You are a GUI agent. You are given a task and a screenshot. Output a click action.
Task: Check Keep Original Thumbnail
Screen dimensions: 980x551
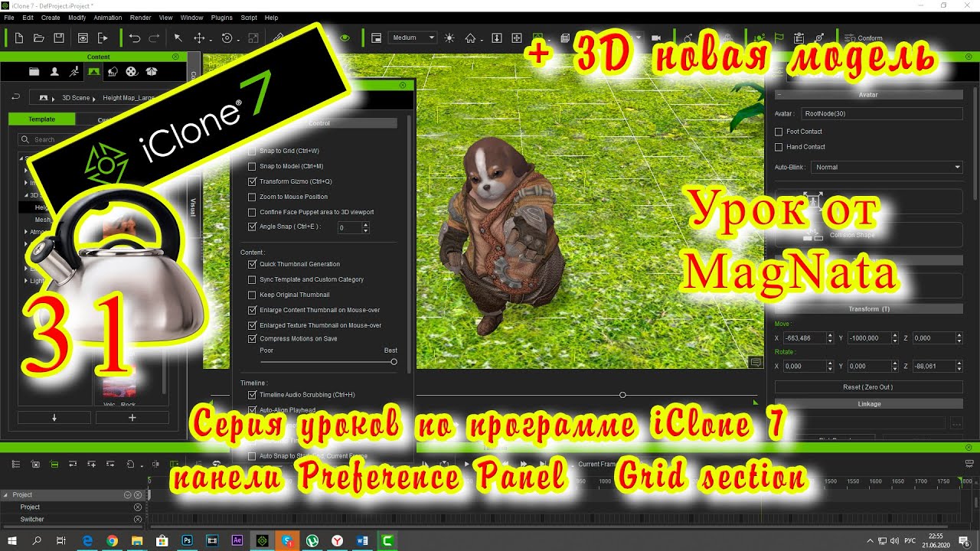pos(253,295)
